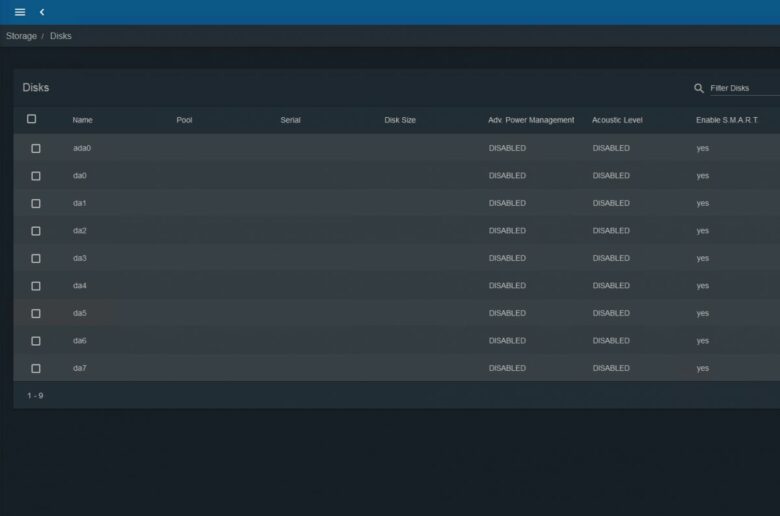Sort by Acoustic Level column header
This screenshot has height=516, width=780.
coord(617,120)
